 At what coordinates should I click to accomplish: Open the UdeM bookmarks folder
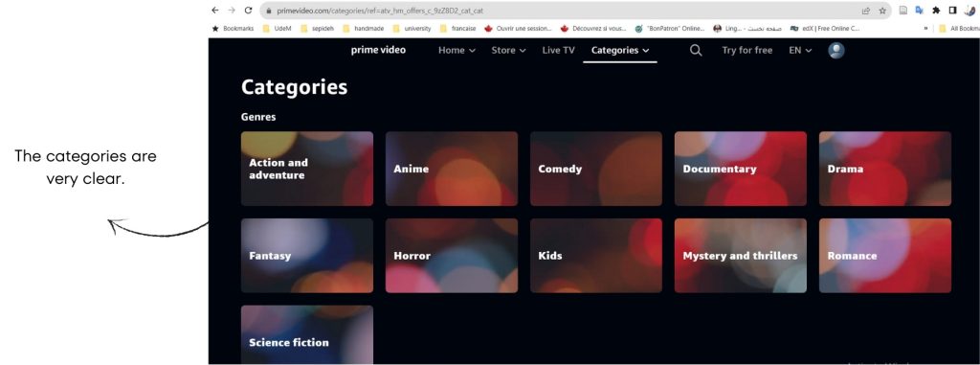277,28
